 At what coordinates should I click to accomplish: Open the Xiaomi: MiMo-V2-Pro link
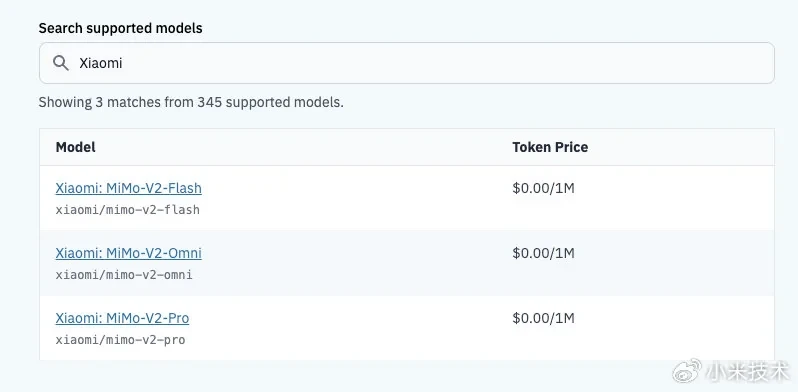click(122, 318)
